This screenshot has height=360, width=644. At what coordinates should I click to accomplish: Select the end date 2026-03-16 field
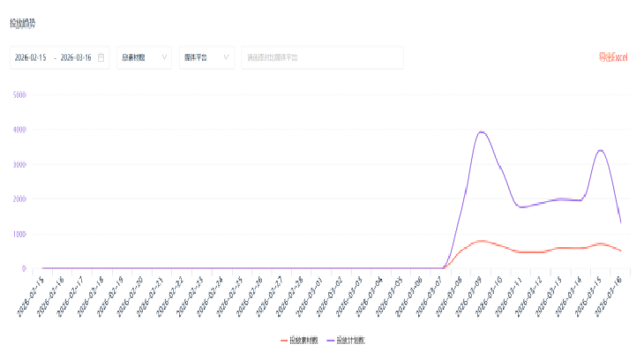tap(78, 57)
